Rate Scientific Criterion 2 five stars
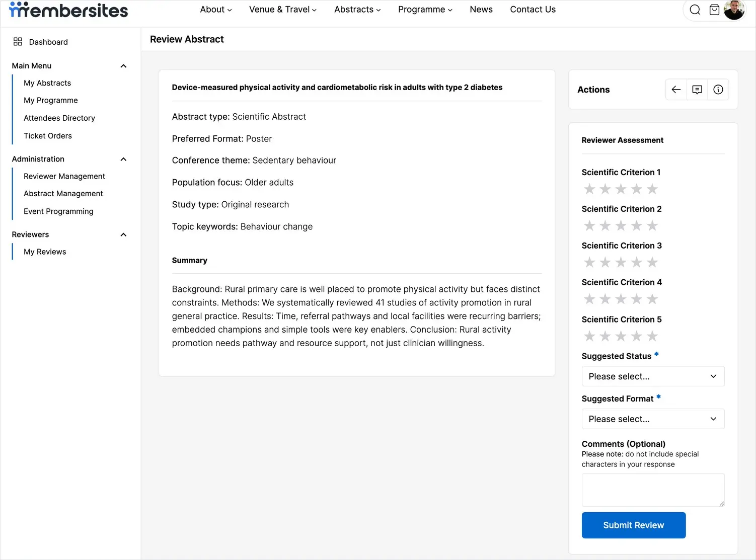The height and width of the screenshot is (560, 756). coord(652,226)
